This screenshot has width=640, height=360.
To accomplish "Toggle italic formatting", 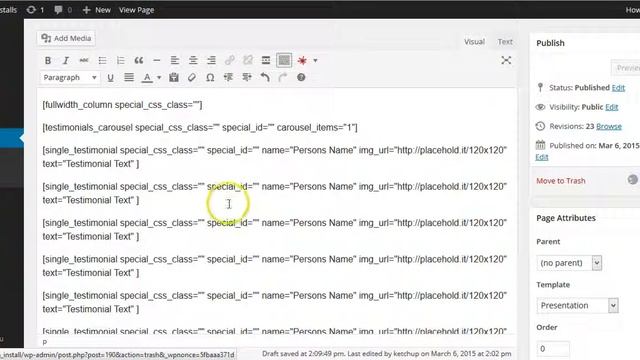I will point(66,60).
